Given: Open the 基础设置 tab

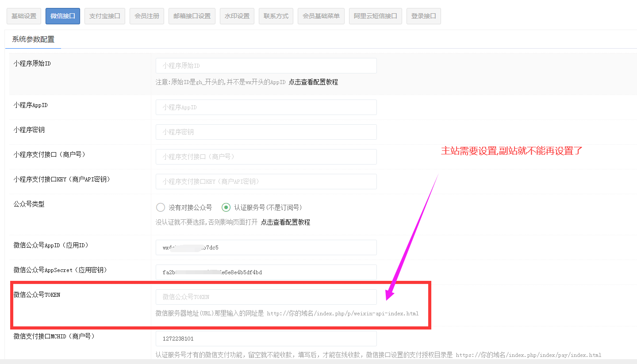Looking at the screenshot, I should click(x=24, y=16).
